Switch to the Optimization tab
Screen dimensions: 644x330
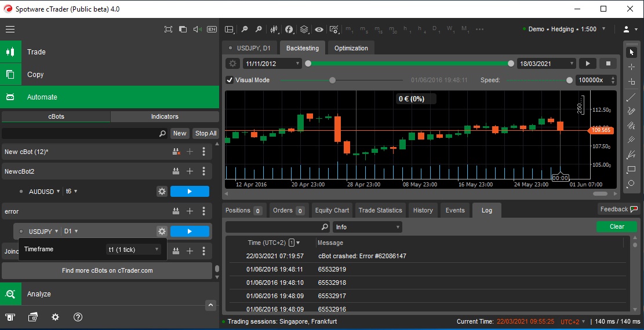pos(351,48)
